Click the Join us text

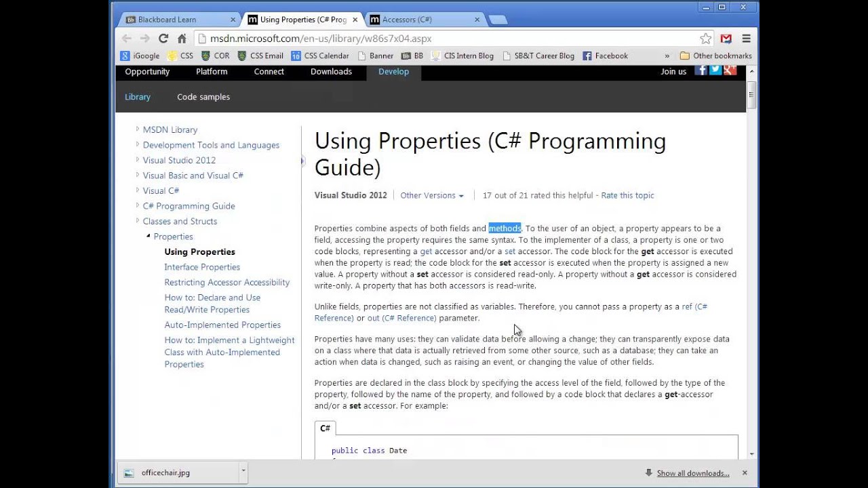[673, 71]
